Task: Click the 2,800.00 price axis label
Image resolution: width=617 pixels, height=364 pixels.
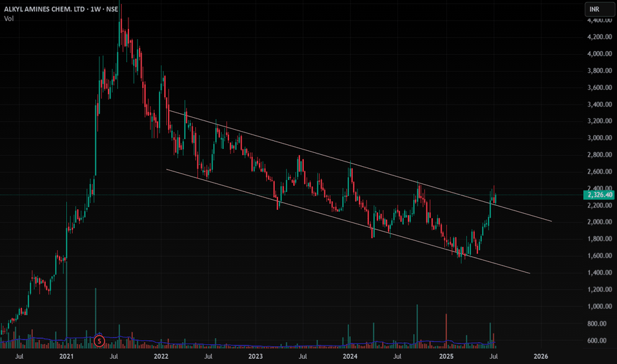Action: pyautogui.click(x=600, y=155)
